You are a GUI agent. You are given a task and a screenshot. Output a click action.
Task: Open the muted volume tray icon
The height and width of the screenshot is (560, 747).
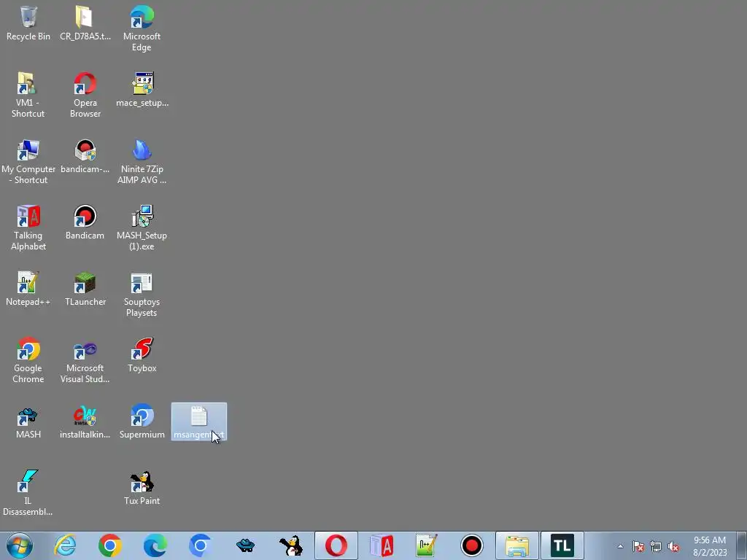click(x=673, y=546)
